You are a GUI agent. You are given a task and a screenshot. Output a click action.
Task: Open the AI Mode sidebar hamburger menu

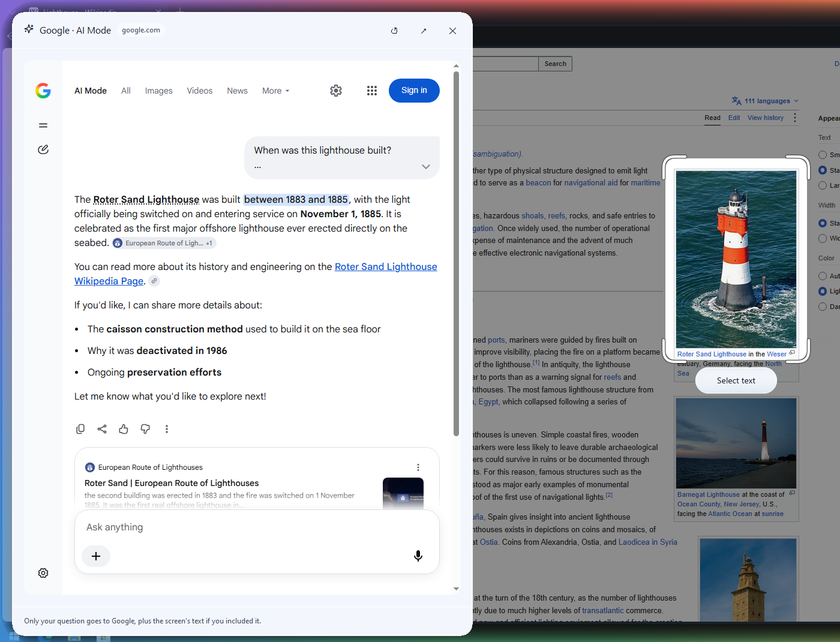43,125
